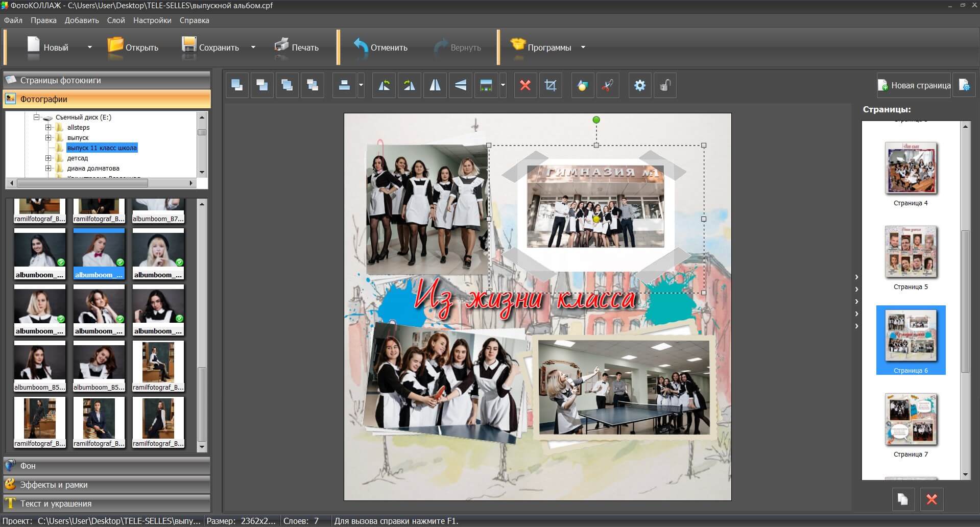Open layer settings gear
The width and height of the screenshot is (980, 527).
640,85
